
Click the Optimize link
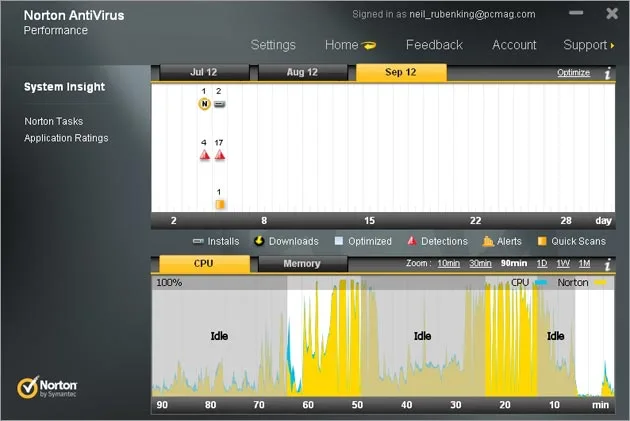click(x=573, y=73)
